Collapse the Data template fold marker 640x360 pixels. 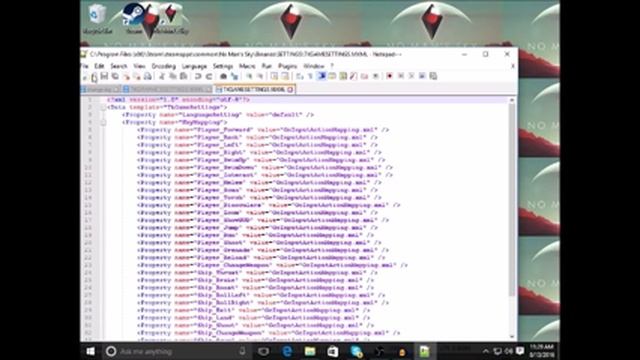pyautogui.click(x=103, y=107)
